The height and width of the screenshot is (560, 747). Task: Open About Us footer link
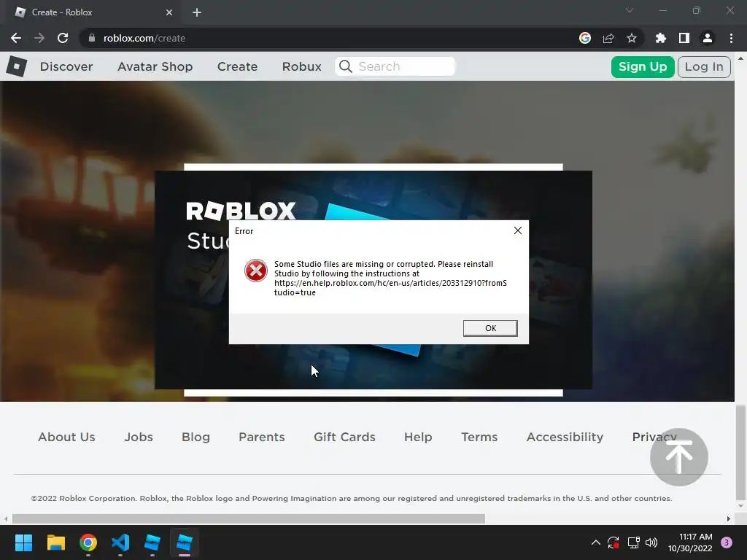66,437
